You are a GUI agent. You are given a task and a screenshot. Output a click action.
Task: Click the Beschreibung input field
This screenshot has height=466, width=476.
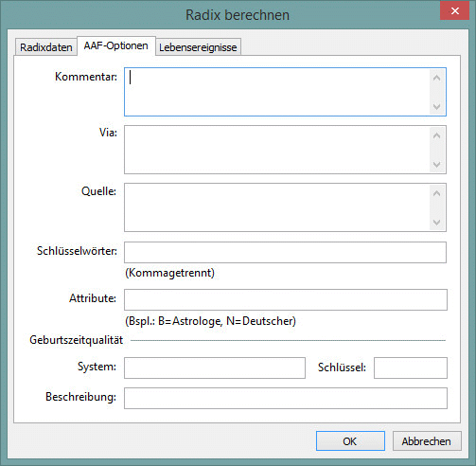tap(286, 398)
